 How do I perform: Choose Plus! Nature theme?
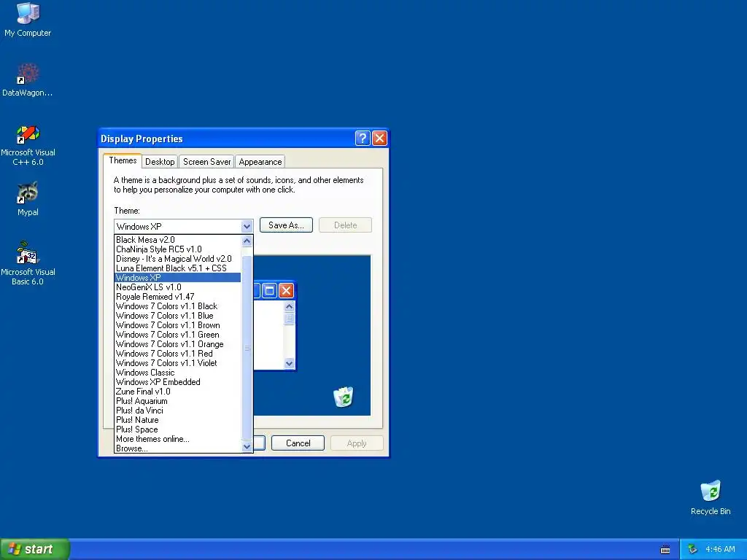pyautogui.click(x=178, y=420)
